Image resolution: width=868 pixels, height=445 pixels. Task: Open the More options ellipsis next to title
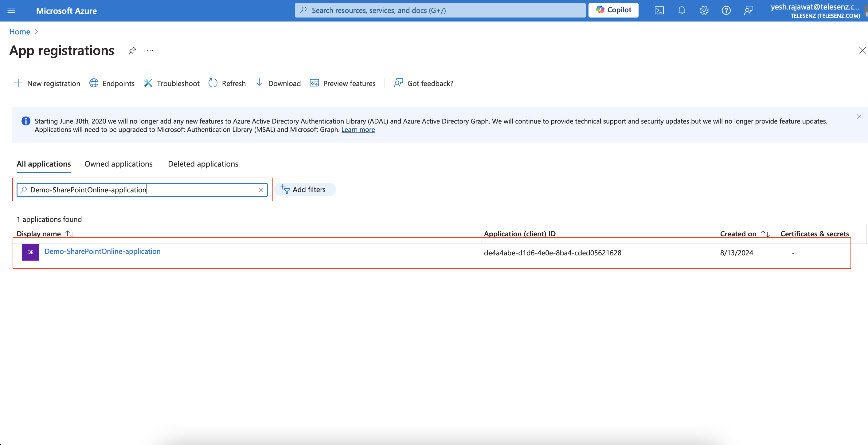pyautogui.click(x=150, y=51)
